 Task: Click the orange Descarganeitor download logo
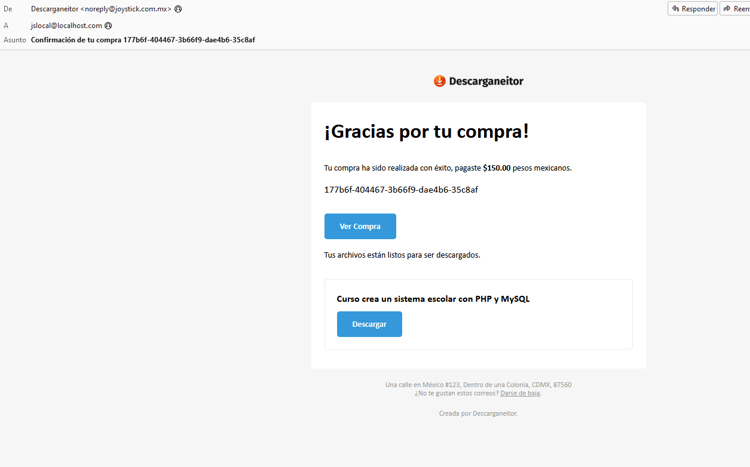(x=440, y=81)
